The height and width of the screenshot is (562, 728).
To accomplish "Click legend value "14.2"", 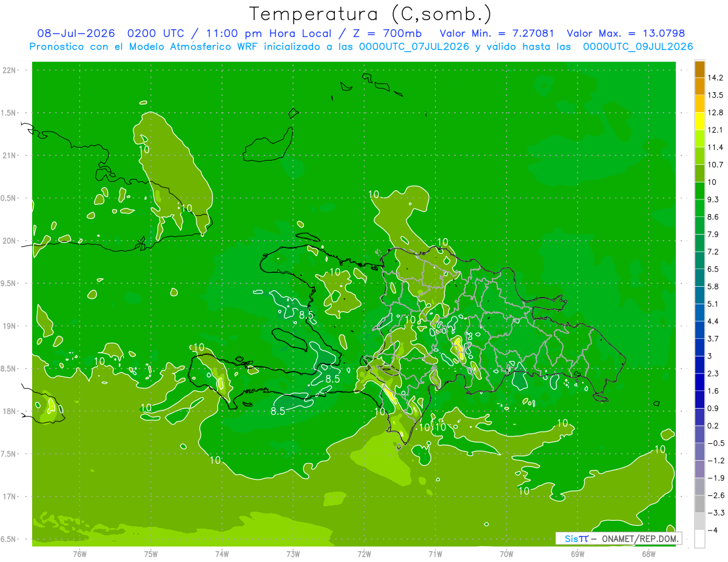I will 715,78.
